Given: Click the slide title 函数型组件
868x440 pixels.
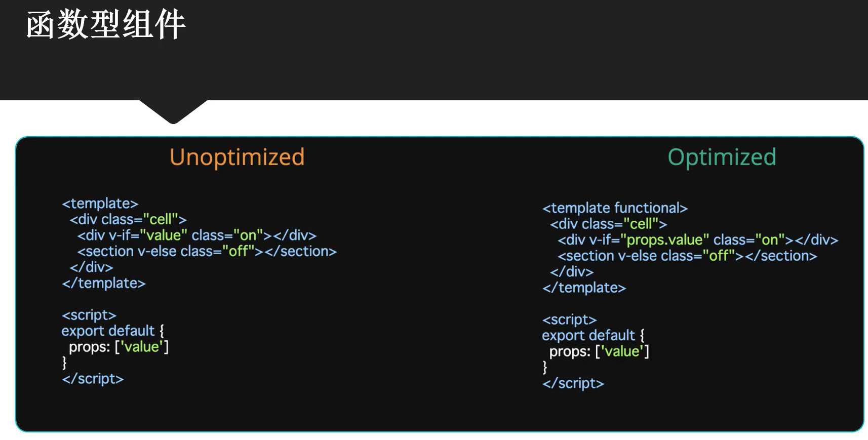Looking at the screenshot, I should point(106,25).
